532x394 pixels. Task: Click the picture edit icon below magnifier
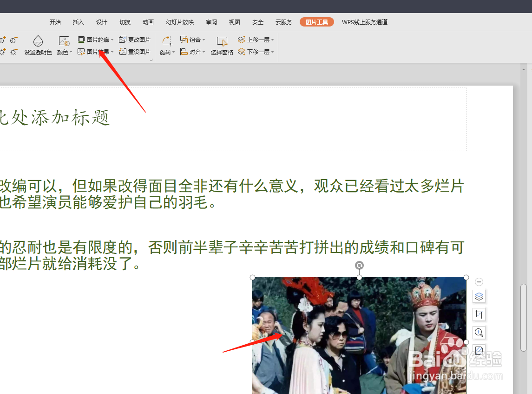(479, 350)
